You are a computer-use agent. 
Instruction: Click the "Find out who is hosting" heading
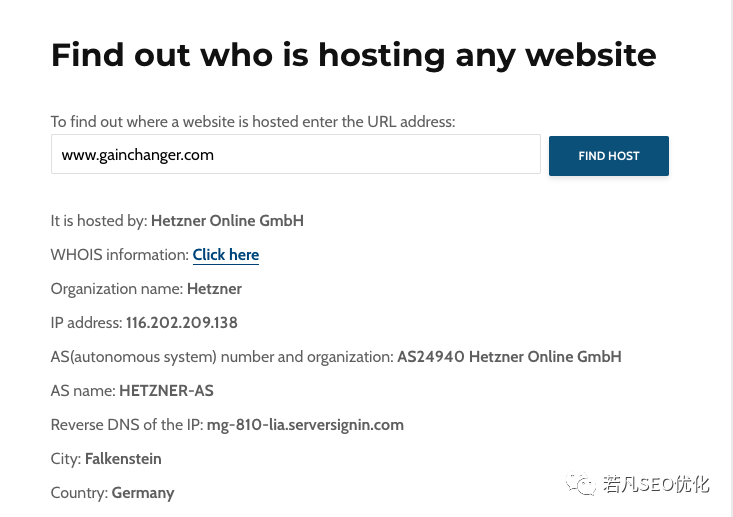tap(353, 54)
